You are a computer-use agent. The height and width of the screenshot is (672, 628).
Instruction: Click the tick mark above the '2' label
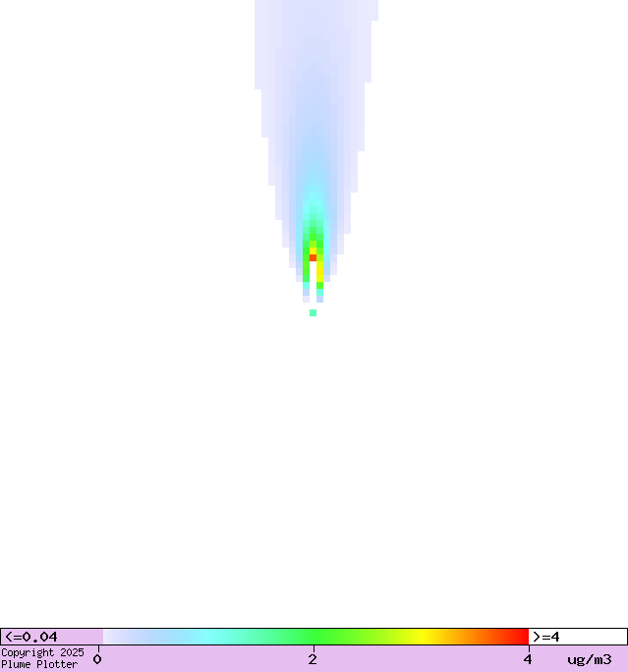click(x=314, y=647)
